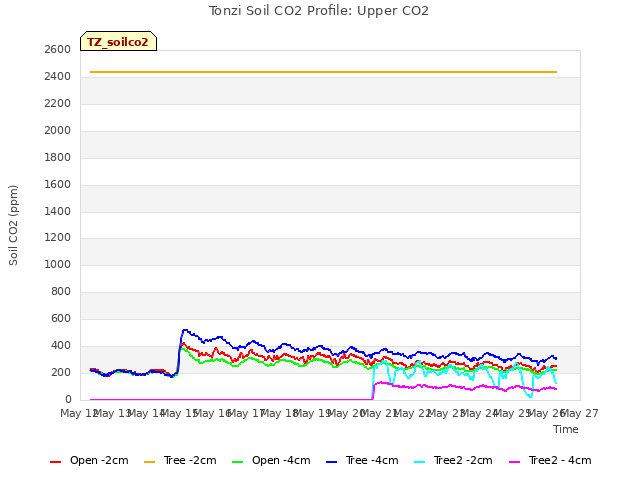The image size is (640, 480).
Task: Click the 2000 y-axis label
Action: pyautogui.click(x=58, y=130)
